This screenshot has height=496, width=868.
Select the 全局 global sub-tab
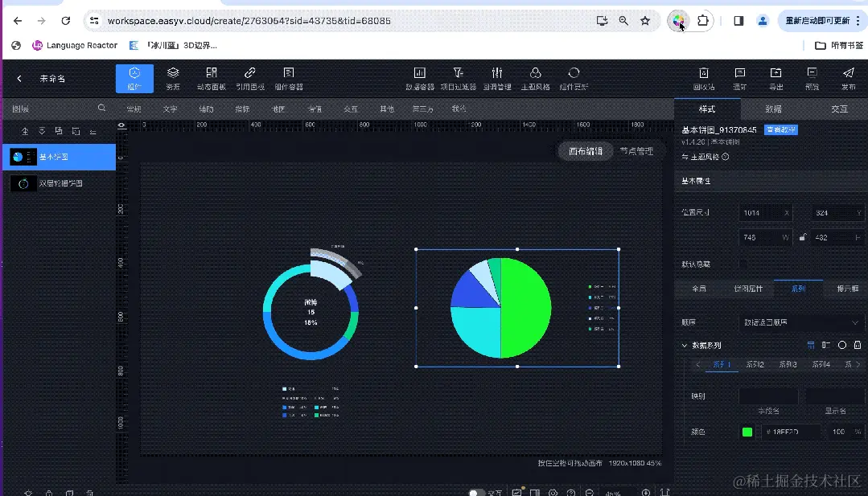[x=699, y=289]
